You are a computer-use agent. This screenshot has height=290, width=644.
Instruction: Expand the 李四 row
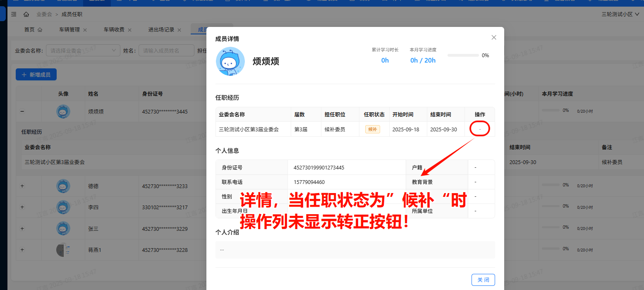click(22, 207)
